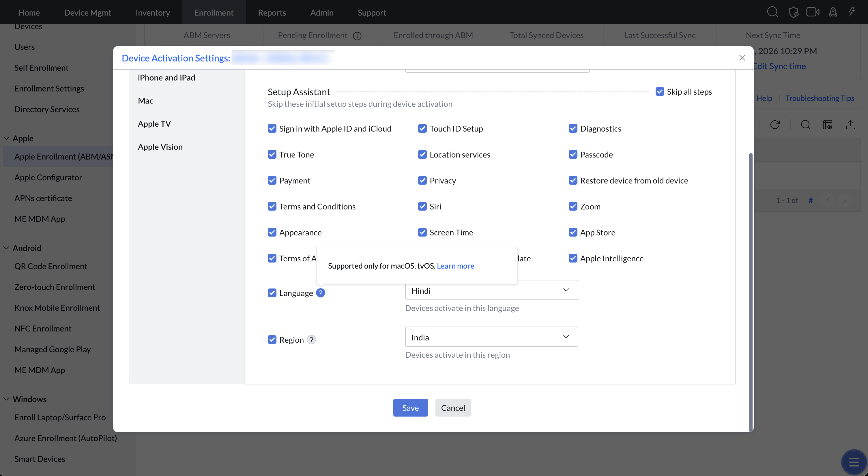Close the Device Activation Settings dialog
Viewport: 868px width, 476px height.
coord(742,58)
